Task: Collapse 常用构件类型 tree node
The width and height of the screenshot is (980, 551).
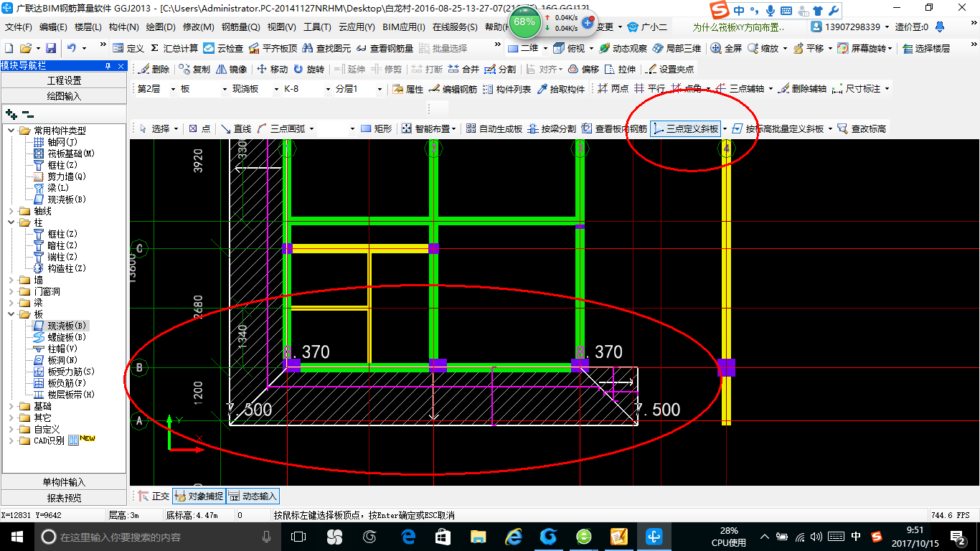Action: click(x=11, y=131)
